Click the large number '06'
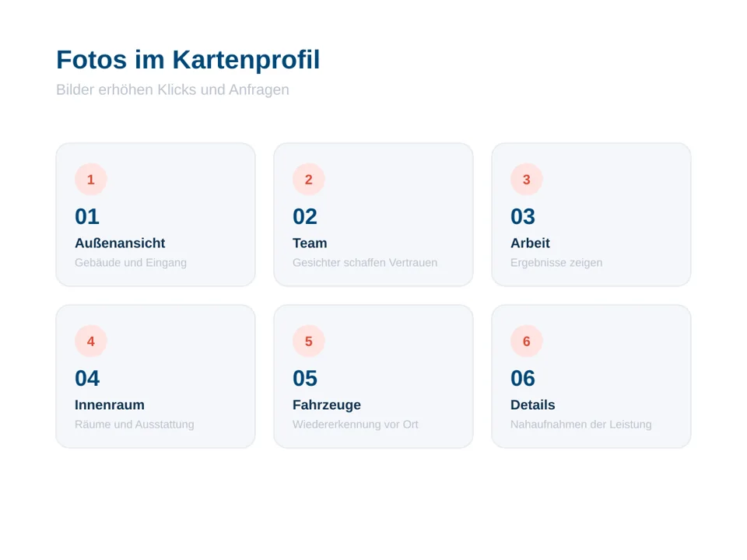 pos(523,379)
